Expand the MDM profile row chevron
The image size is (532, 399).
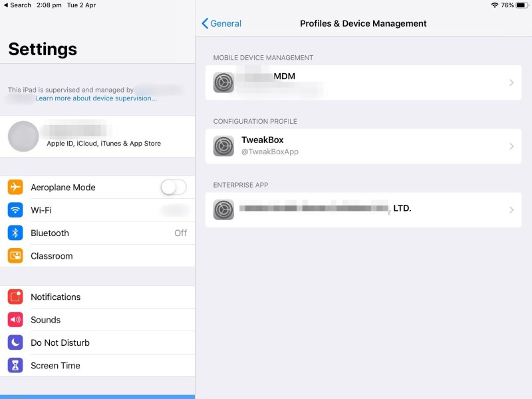pos(511,82)
